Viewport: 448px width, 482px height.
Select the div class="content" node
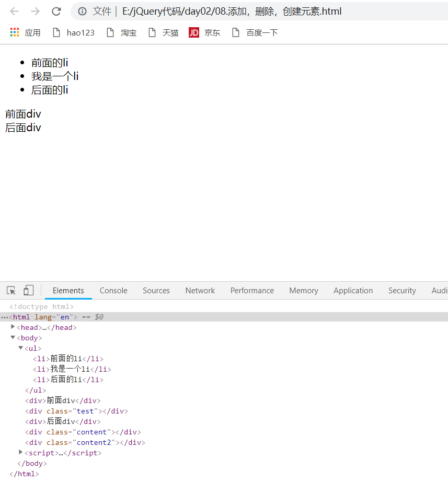pos(83,432)
